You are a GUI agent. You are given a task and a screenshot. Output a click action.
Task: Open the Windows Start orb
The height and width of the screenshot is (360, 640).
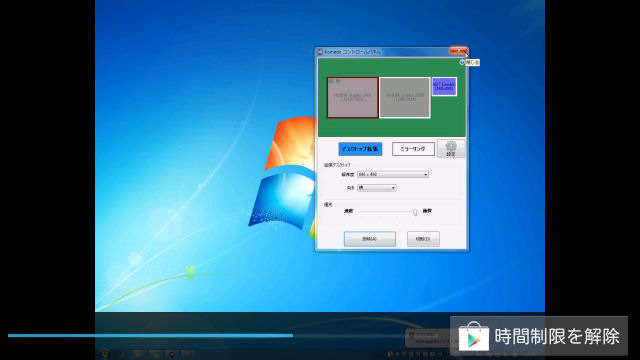(104, 353)
